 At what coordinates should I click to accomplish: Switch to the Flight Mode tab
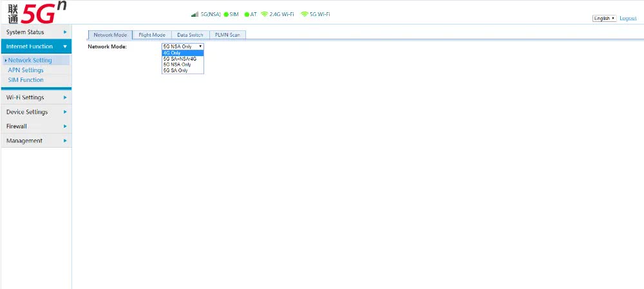pos(152,35)
